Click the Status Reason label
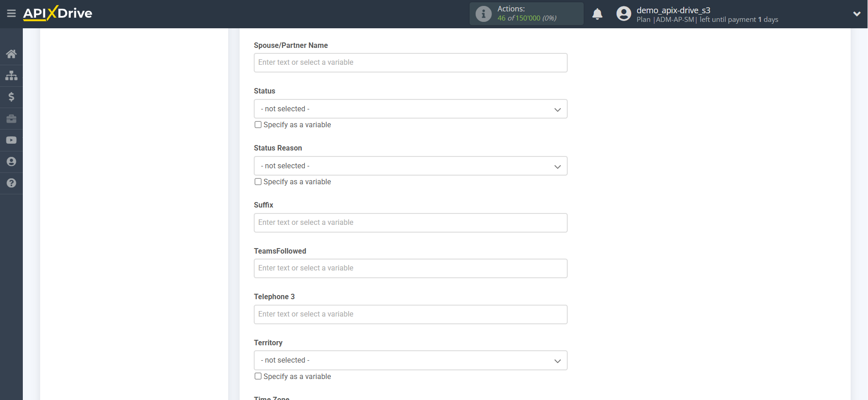The width and height of the screenshot is (868, 400). click(x=278, y=148)
